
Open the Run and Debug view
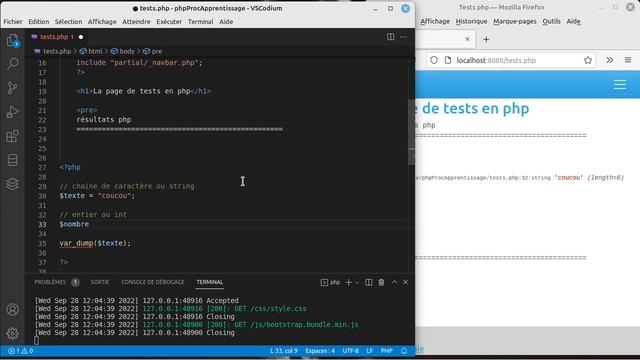(x=13, y=112)
